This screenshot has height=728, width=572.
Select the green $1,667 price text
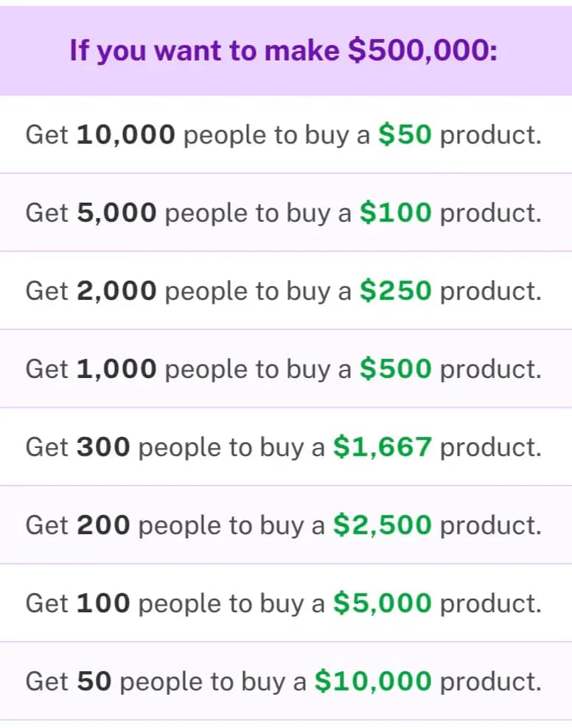click(x=382, y=447)
